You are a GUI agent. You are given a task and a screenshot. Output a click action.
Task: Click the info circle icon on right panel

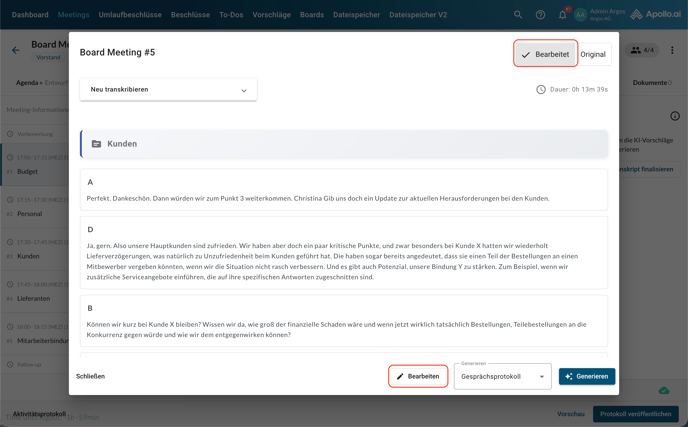click(674, 116)
